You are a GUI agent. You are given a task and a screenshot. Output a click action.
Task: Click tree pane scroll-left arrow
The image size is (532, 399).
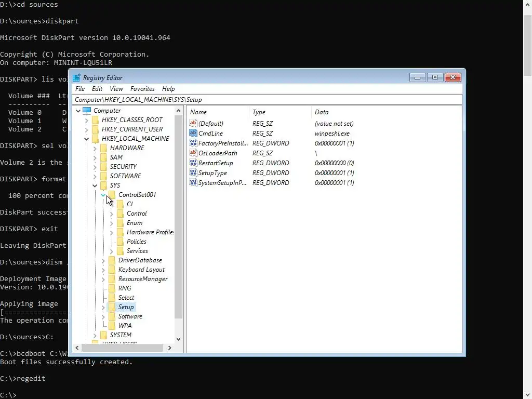77,348
